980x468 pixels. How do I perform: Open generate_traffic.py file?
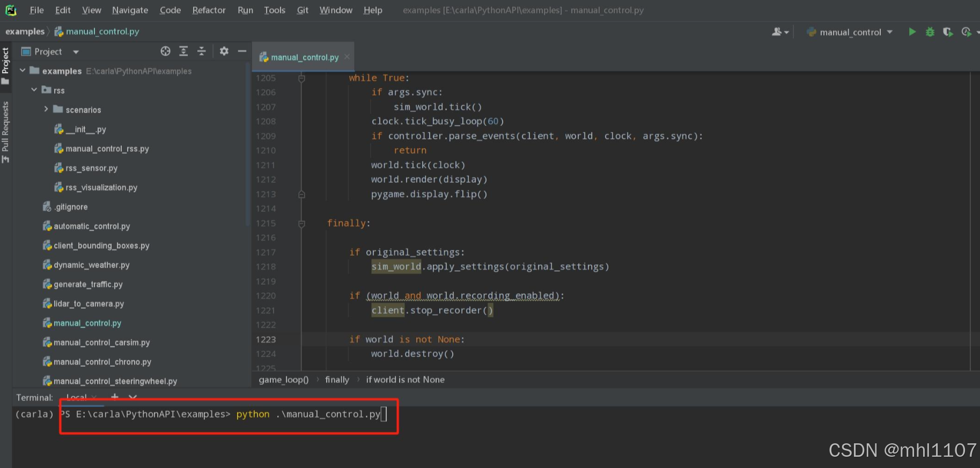point(83,284)
